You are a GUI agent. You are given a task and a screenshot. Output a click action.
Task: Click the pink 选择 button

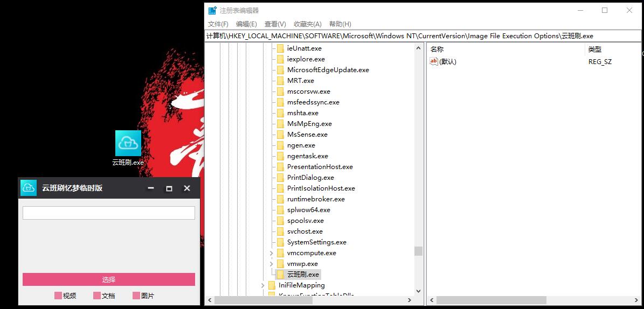109,279
